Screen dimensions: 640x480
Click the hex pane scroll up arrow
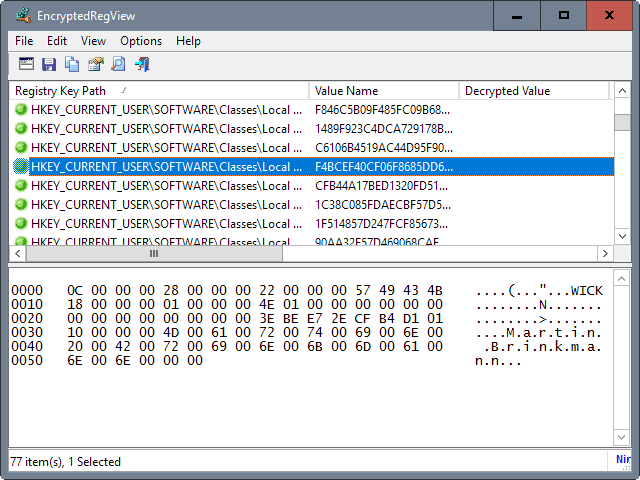tap(621, 279)
